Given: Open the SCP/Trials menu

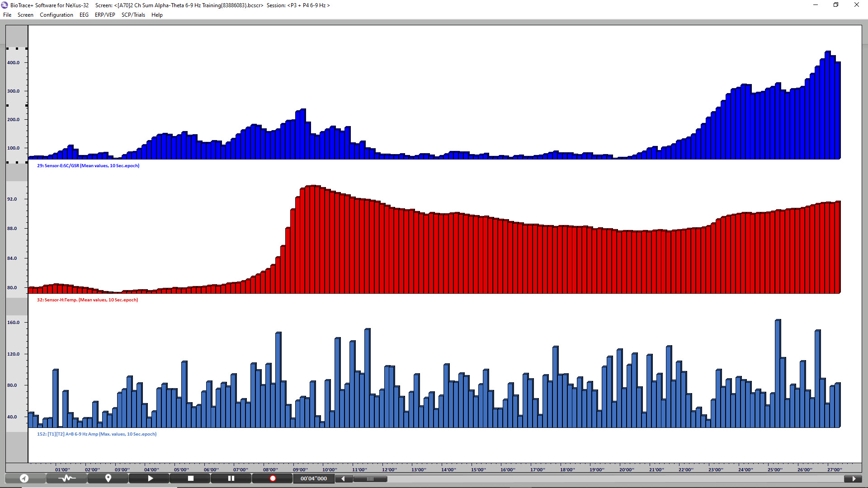Looking at the screenshot, I should click(133, 15).
